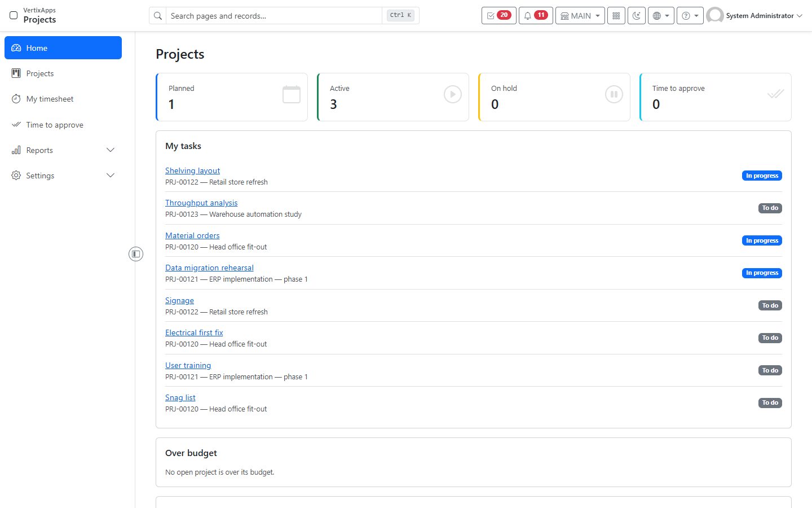Image resolution: width=812 pixels, height=508 pixels.
Task: Expand the Reports chevron
Action: pos(111,150)
